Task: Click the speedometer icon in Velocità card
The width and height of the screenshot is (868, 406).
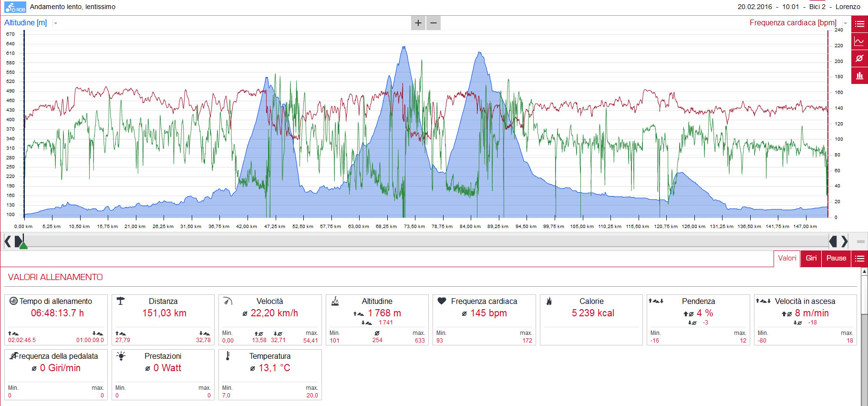Action: pyautogui.click(x=227, y=301)
